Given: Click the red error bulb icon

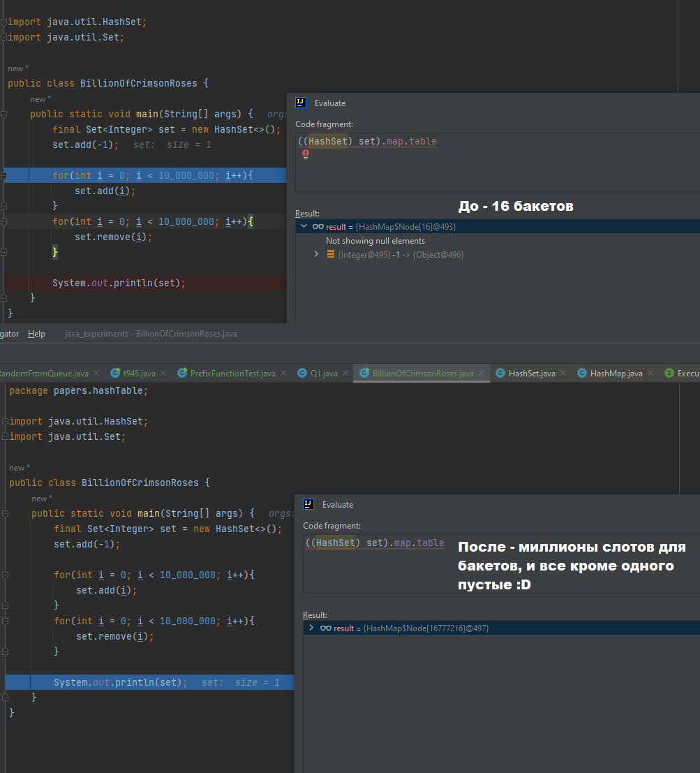Looking at the screenshot, I should point(306,154).
